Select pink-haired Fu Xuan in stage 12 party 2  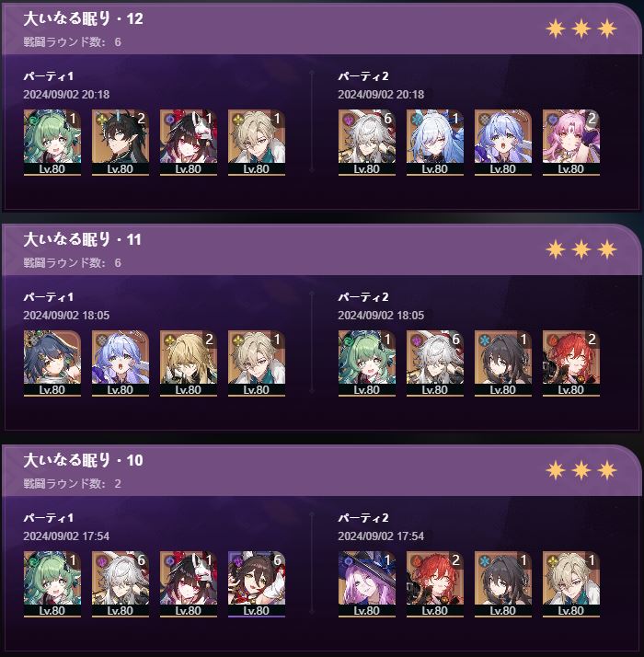click(571, 143)
